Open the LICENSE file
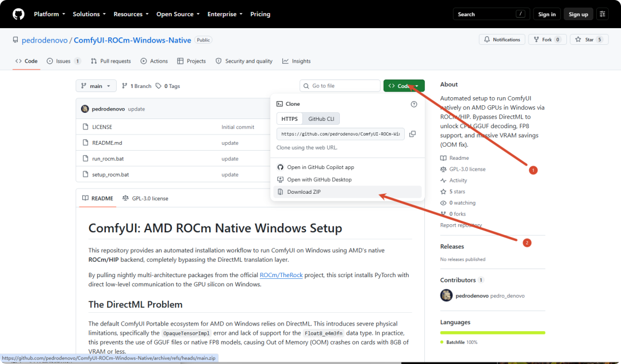 [102, 127]
